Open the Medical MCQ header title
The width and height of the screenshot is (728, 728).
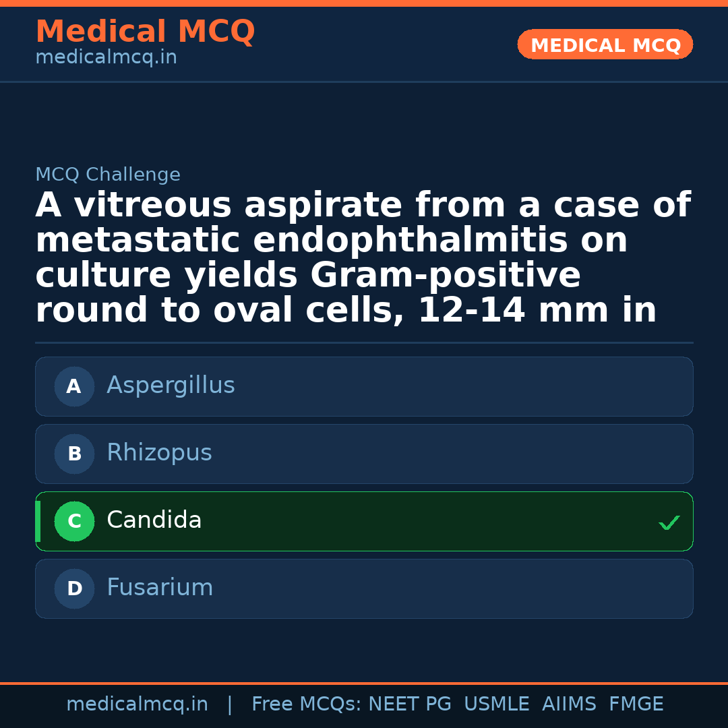click(145, 32)
